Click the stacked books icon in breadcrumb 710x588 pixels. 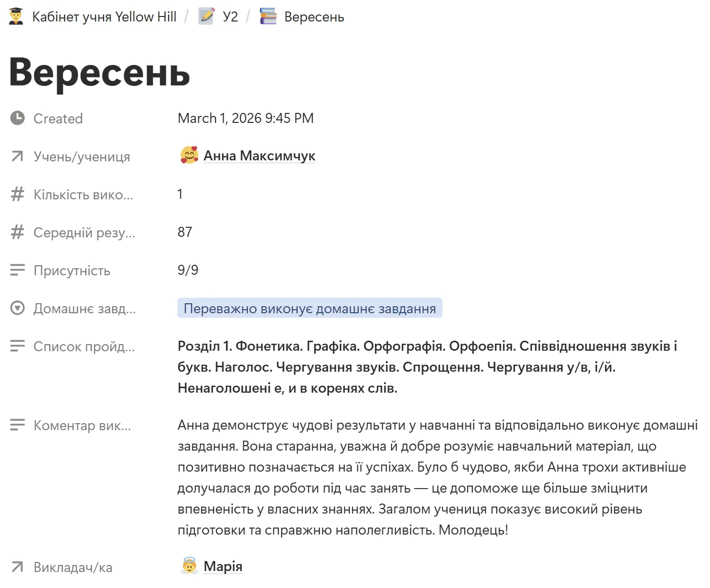point(268,16)
